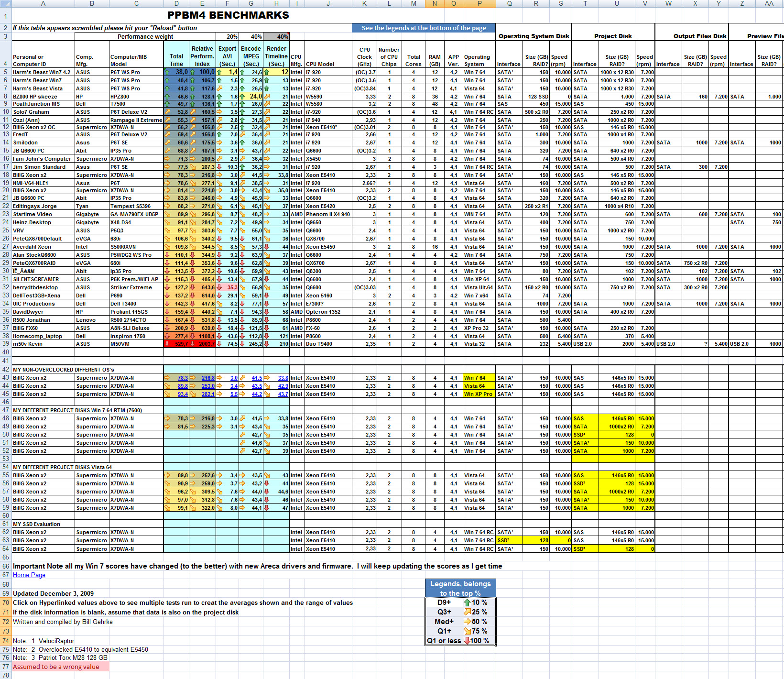Click the 'See the legends at the bottom' banner
The width and height of the screenshot is (784, 679).
click(x=424, y=28)
